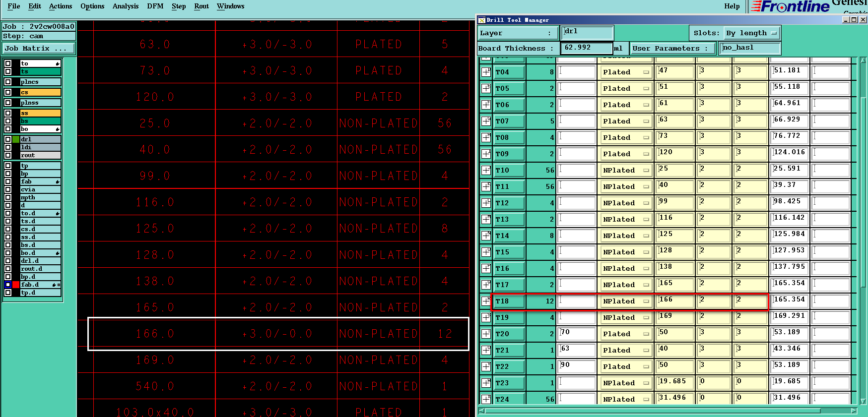Toggle the 'mpth' layer display checkbox
Viewport: 868px width, 417px height.
click(x=8, y=197)
